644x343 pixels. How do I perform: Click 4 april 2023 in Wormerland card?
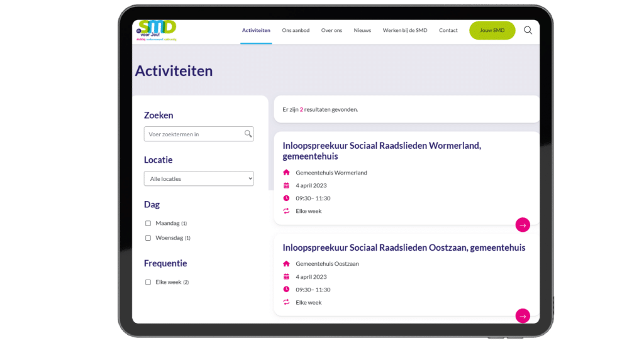coord(311,185)
